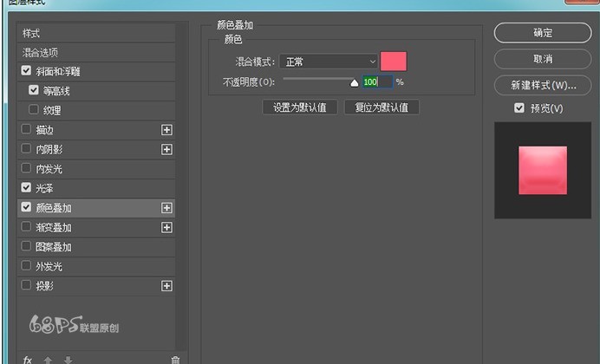
Task: Enable the Pattern Overlay (图案叠加) checkbox
Action: [x=26, y=246]
